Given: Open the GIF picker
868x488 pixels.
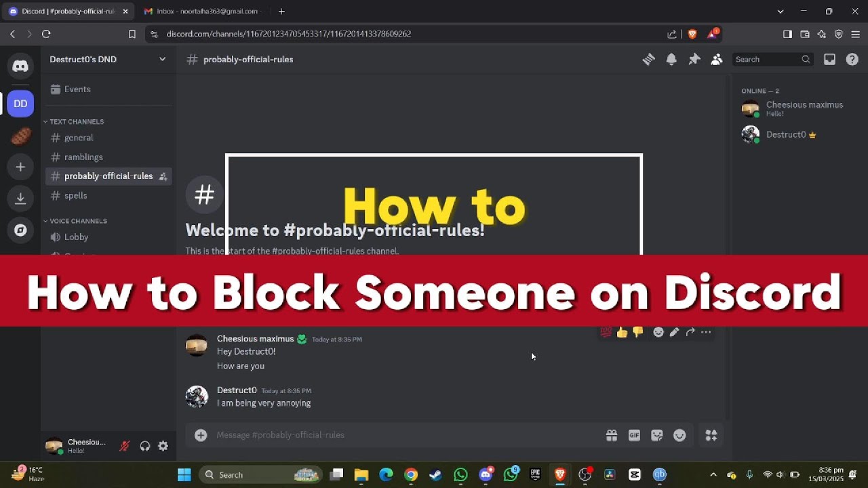Looking at the screenshot, I should [x=634, y=435].
